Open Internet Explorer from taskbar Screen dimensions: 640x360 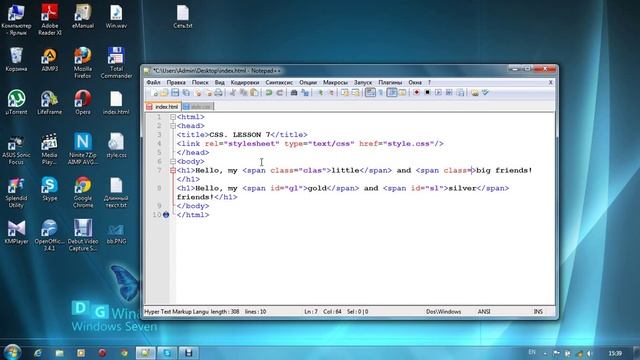tap(38, 353)
